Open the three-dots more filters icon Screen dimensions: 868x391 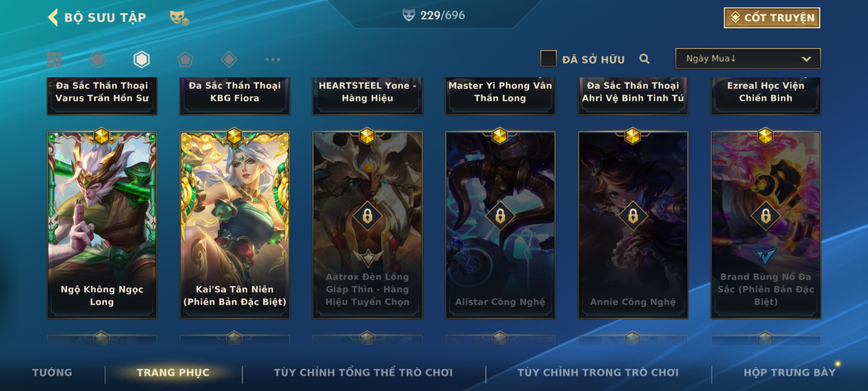[x=273, y=59]
